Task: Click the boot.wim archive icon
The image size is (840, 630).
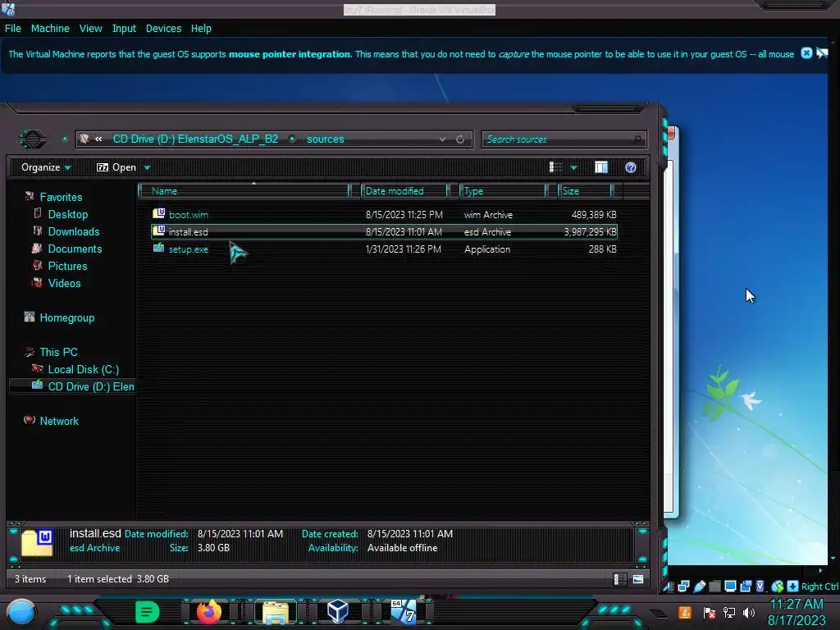Action: (158, 214)
